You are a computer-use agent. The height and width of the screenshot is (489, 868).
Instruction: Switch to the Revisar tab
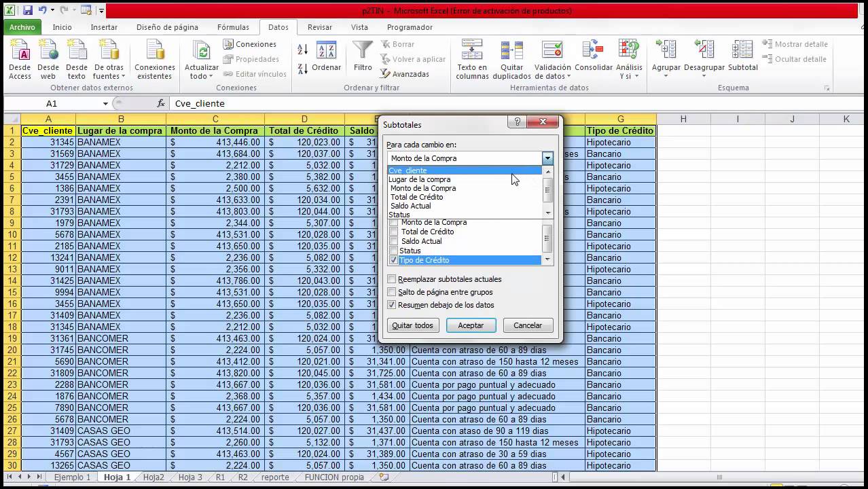[320, 27]
